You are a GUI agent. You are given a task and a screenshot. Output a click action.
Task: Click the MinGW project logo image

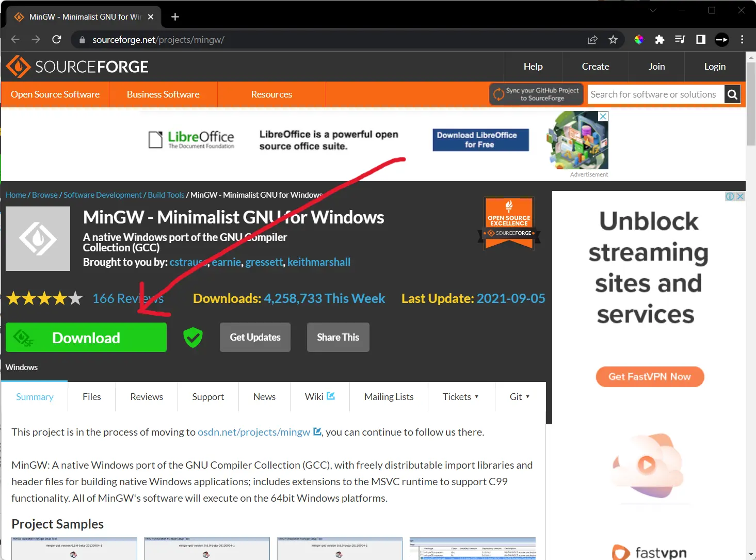coord(38,238)
